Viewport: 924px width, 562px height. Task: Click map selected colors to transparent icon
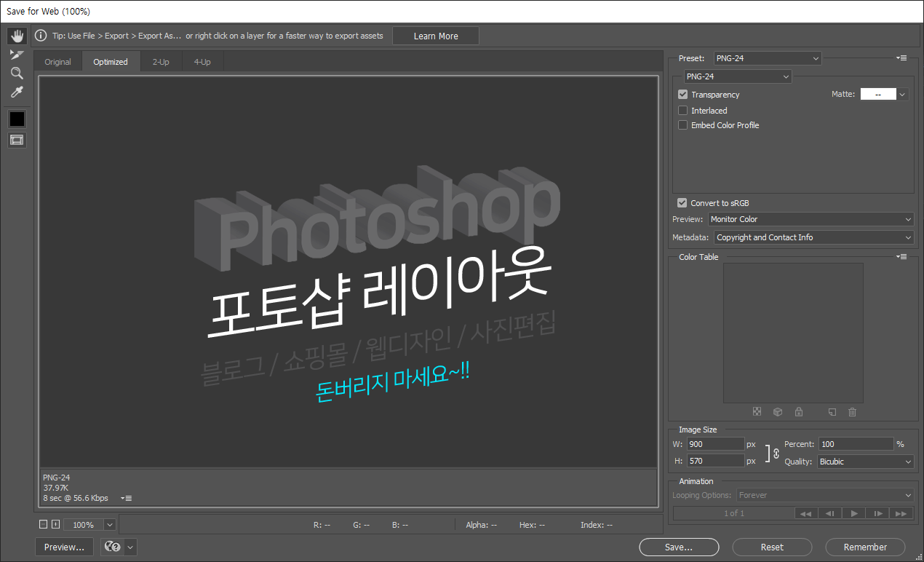point(757,412)
